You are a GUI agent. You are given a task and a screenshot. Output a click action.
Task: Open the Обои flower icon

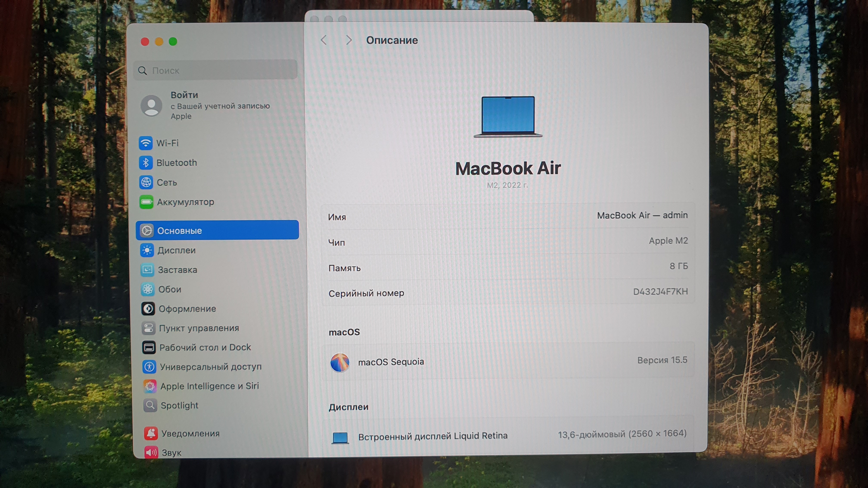[x=148, y=289]
